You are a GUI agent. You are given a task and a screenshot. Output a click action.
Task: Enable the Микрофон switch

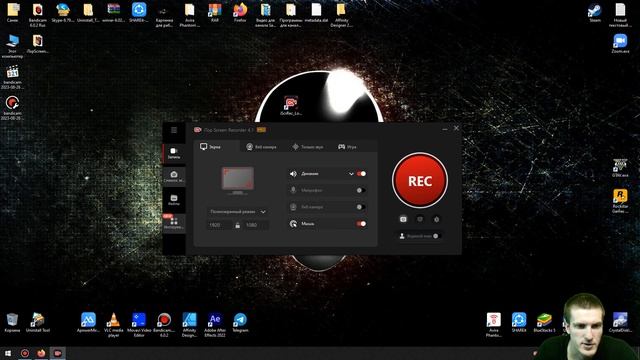360,190
